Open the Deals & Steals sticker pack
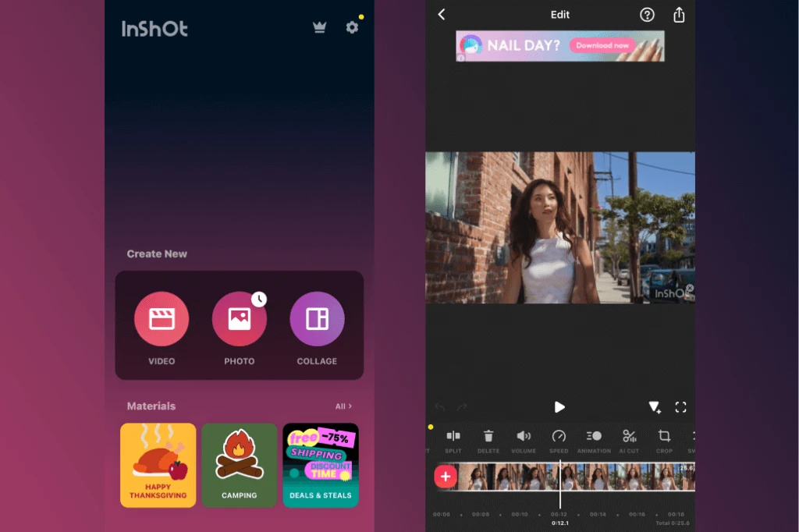The image size is (799, 532). point(321,465)
